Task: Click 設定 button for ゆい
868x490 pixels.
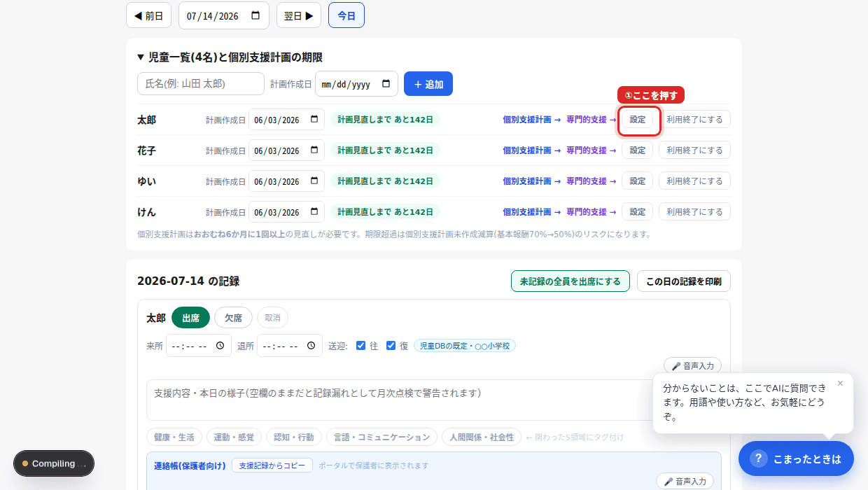Action: pyautogui.click(x=638, y=181)
